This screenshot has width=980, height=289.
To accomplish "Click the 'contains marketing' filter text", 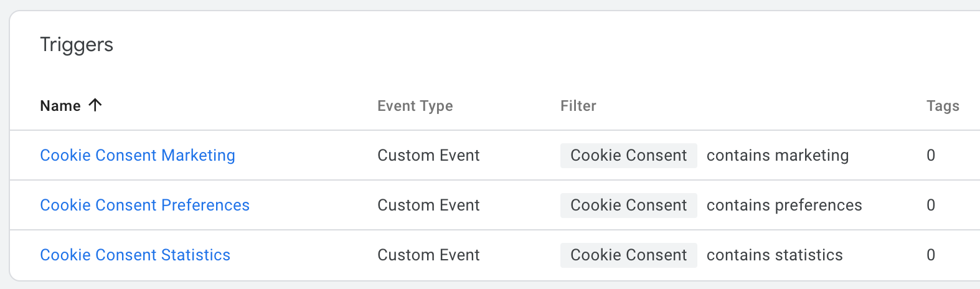I will 778,155.
